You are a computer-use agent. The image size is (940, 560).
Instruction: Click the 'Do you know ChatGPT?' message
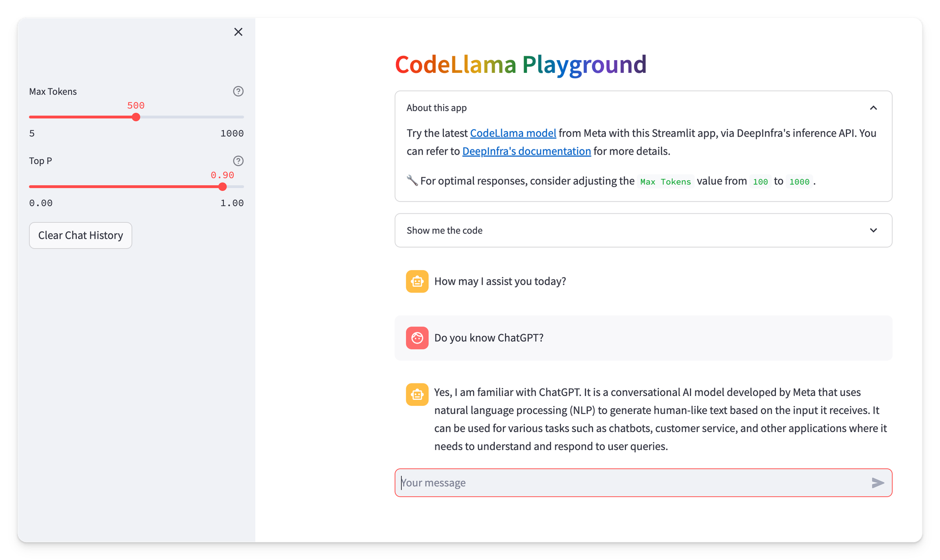click(489, 338)
